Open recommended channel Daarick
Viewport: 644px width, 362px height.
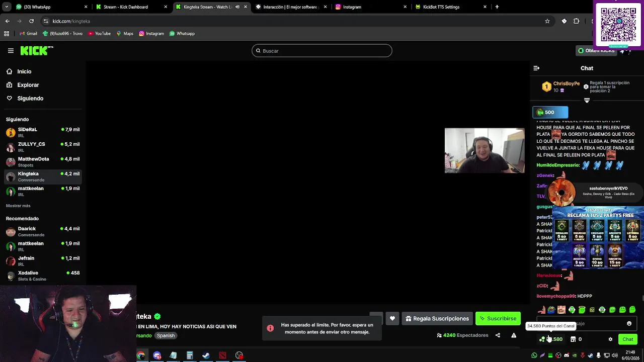pos(43,231)
